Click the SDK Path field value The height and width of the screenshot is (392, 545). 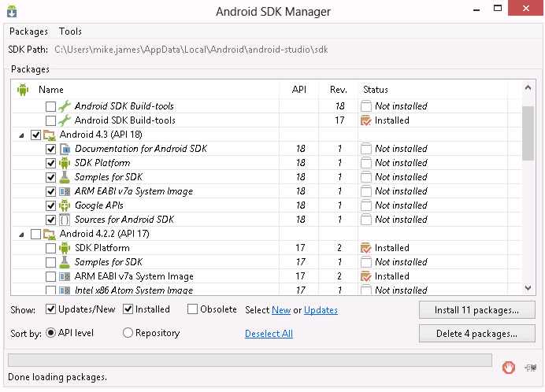pos(191,50)
